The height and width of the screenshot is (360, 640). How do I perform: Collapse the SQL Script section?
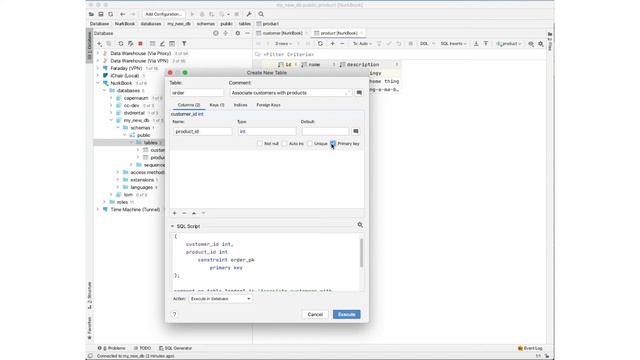pos(172,226)
